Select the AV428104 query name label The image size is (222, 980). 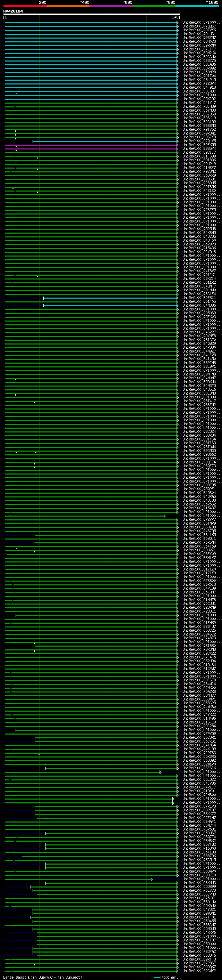tap(13, 11)
